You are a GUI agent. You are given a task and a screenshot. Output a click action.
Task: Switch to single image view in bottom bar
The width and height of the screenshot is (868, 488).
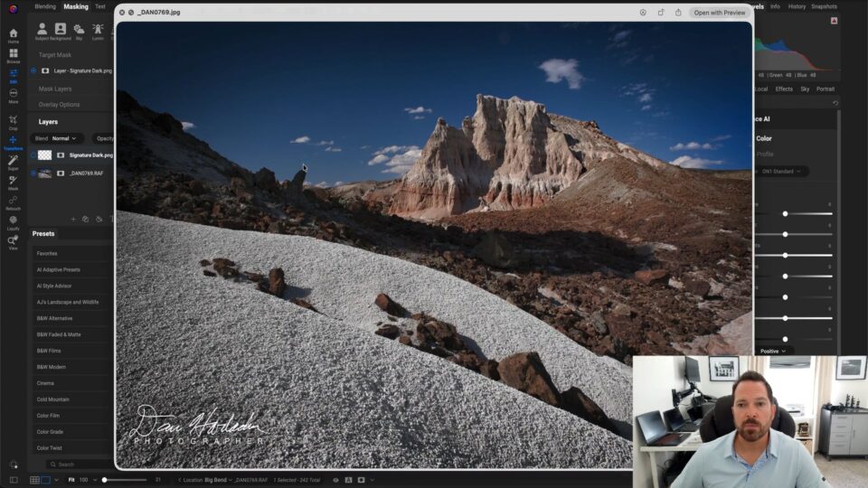[45, 480]
